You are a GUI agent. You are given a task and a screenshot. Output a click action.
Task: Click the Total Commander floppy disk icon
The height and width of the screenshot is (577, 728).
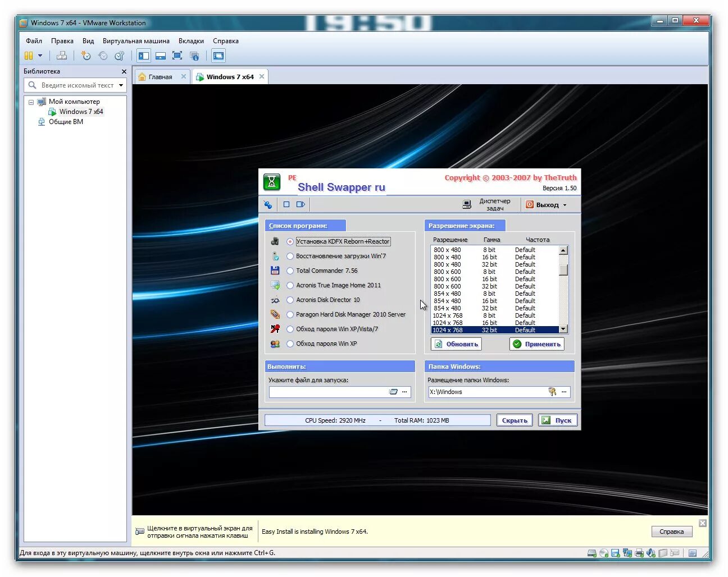coord(275,271)
